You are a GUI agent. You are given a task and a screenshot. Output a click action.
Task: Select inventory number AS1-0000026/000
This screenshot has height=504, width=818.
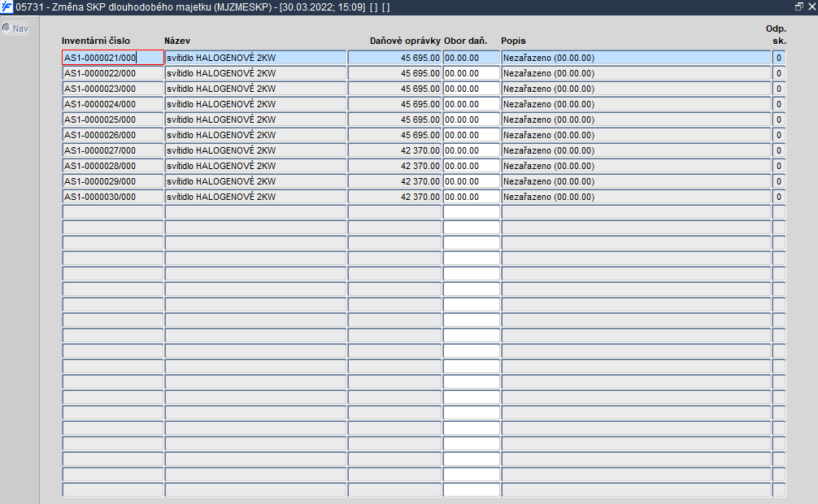(113, 135)
